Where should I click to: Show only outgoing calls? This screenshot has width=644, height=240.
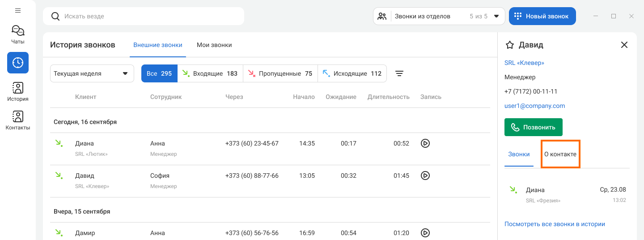coord(352,73)
